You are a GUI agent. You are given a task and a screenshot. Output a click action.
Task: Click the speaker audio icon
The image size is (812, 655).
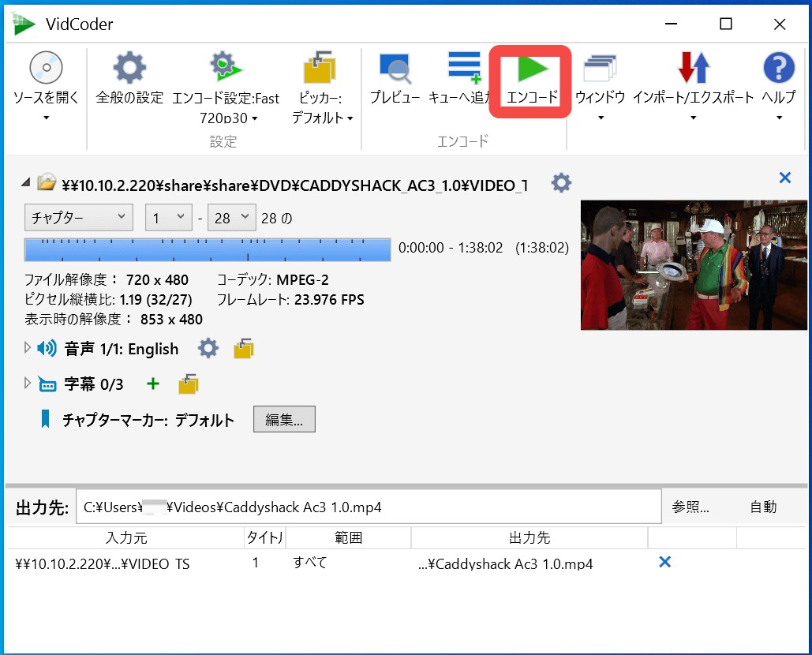pyautogui.click(x=47, y=349)
